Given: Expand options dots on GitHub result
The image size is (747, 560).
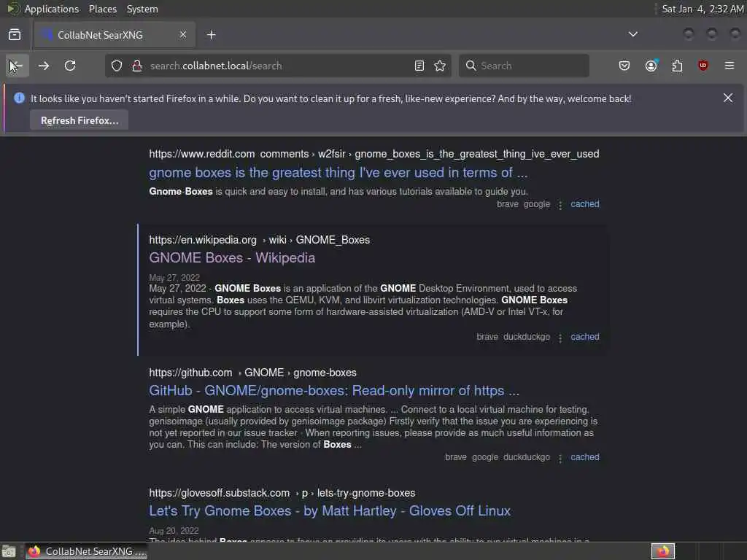Looking at the screenshot, I should pyautogui.click(x=560, y=458).
